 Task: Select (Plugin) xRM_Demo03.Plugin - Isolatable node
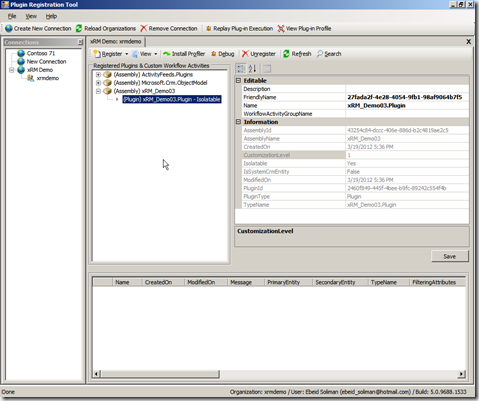click(172, 99)
